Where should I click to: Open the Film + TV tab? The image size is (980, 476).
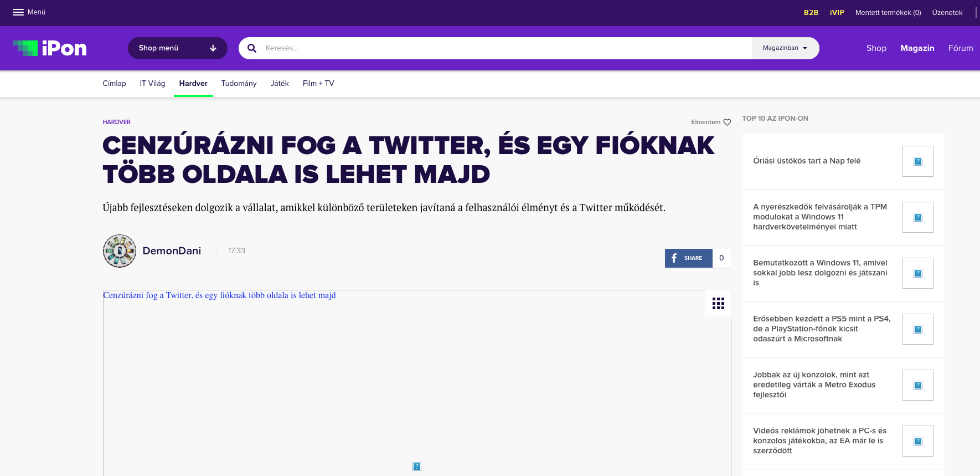pos(318,84)
